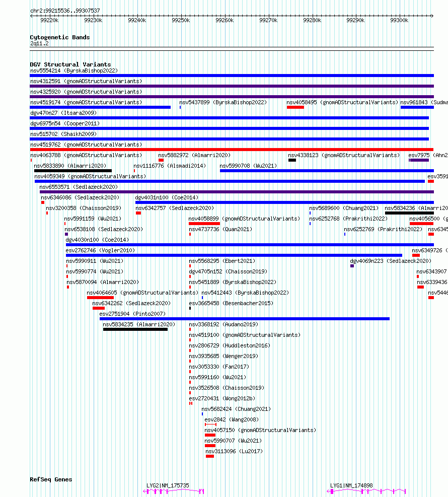448x497 pixels.
Task: Click the nsv5554214 (ByrskaBishop2022) variant label
Action: click(x=74, y=70)
